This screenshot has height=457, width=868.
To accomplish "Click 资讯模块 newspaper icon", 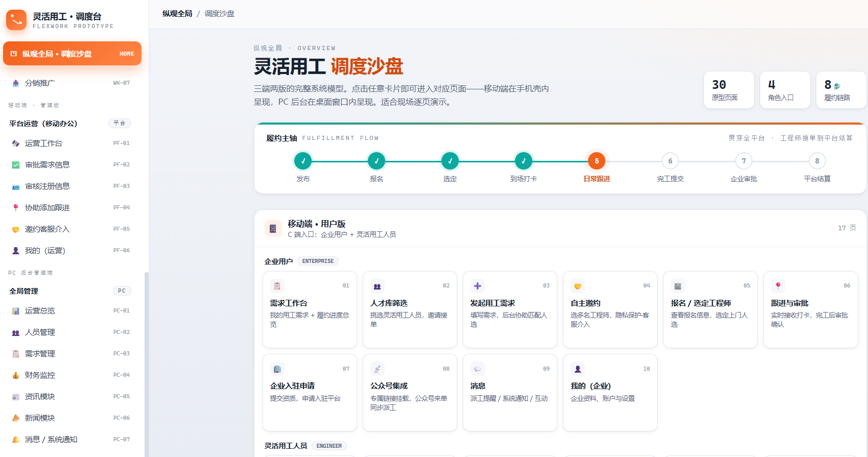I will point(16,397).
